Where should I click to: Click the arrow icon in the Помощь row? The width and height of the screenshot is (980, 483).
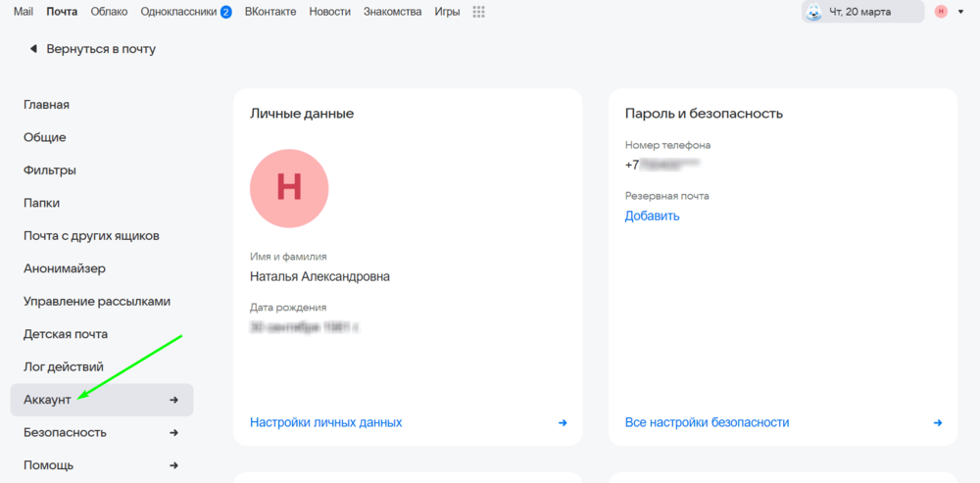tap(174, 465)
